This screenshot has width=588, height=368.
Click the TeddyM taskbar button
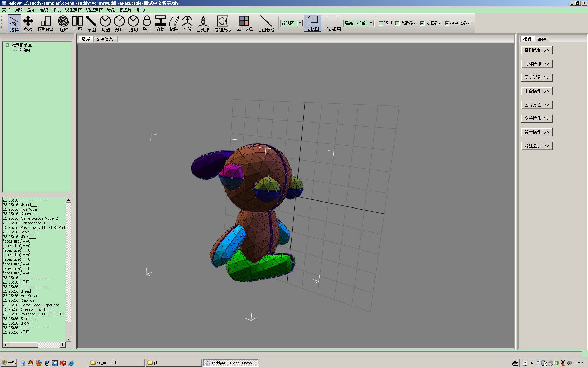tap(231, 363)
